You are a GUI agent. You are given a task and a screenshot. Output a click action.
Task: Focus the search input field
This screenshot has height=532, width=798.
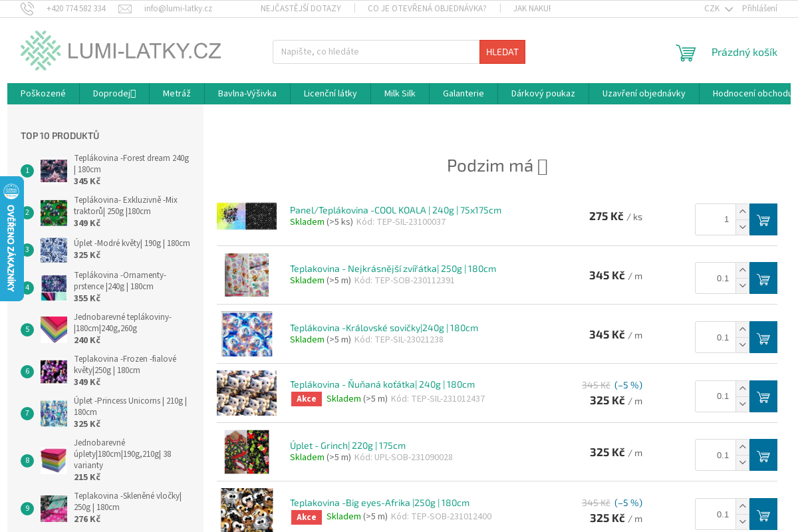pos(376,52)
